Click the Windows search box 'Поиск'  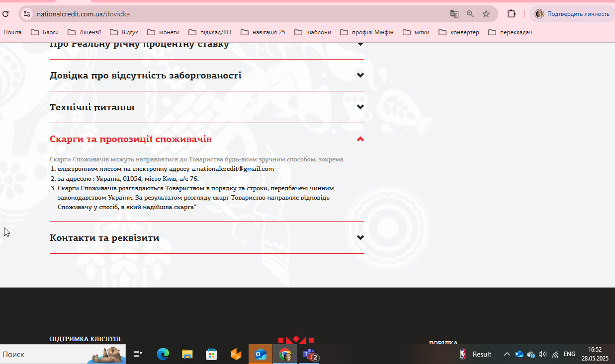tap(63, 354)
